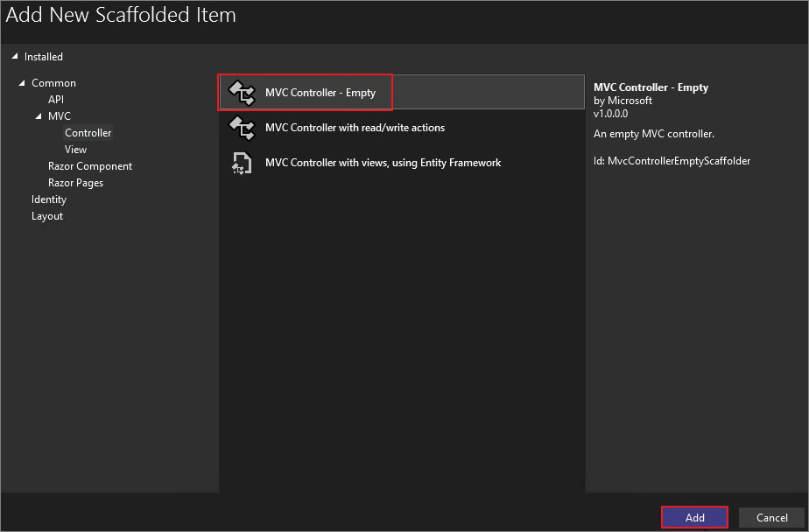Image resolution: width=809 pixels, height=532 pixels.
Task: Select View under MVC
Action: tap(75, 150)
